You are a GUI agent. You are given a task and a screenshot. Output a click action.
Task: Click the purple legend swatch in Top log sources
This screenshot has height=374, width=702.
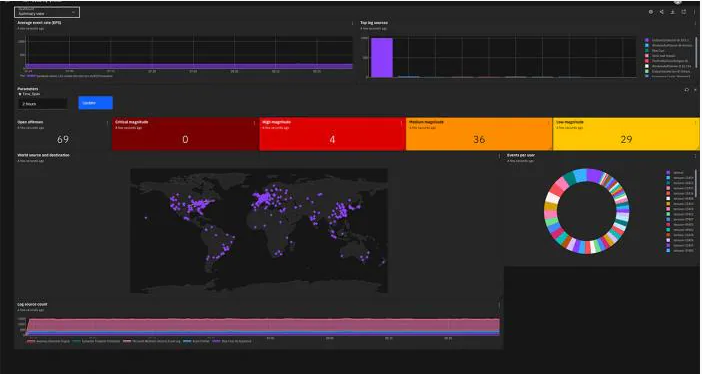(647, 40)
